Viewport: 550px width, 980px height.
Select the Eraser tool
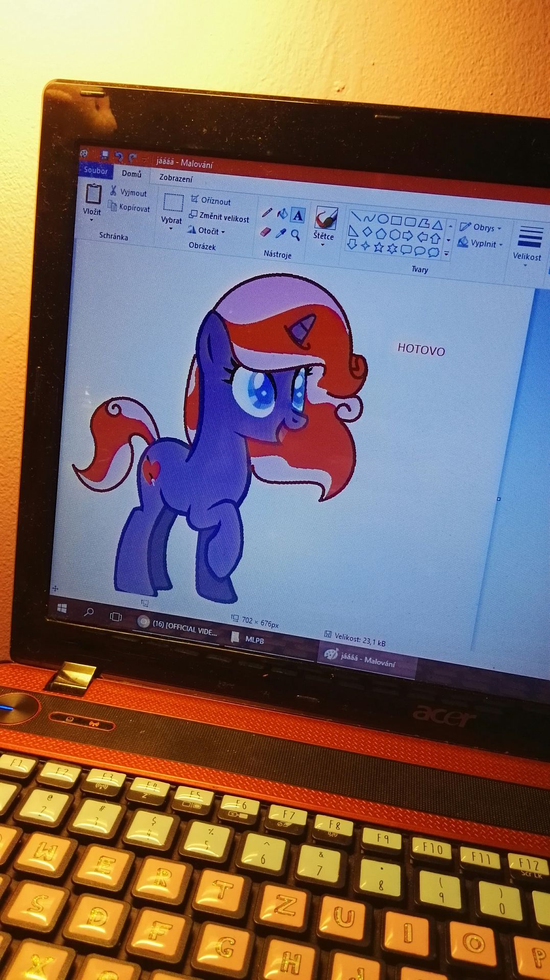pyautogui.click(x=265, y=232)
